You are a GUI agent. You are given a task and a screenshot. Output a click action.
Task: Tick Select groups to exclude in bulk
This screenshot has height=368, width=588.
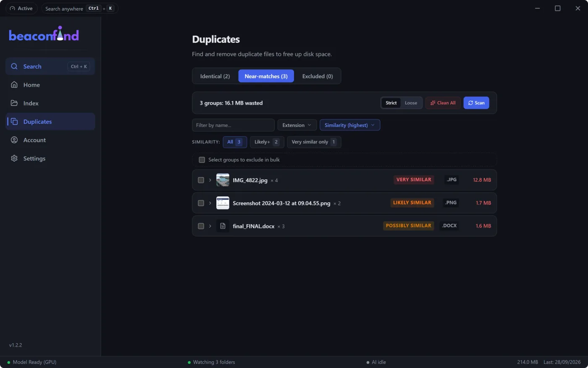[202, 160]
